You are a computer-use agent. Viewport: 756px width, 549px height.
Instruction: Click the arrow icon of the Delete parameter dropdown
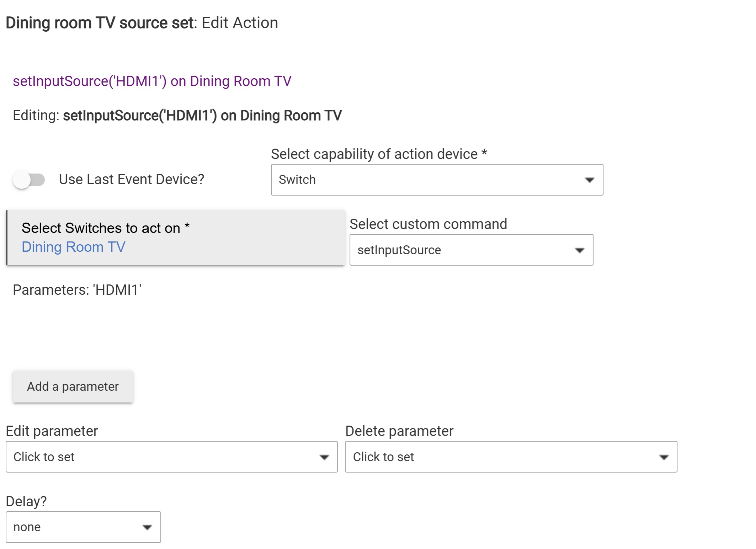(664, 457)
